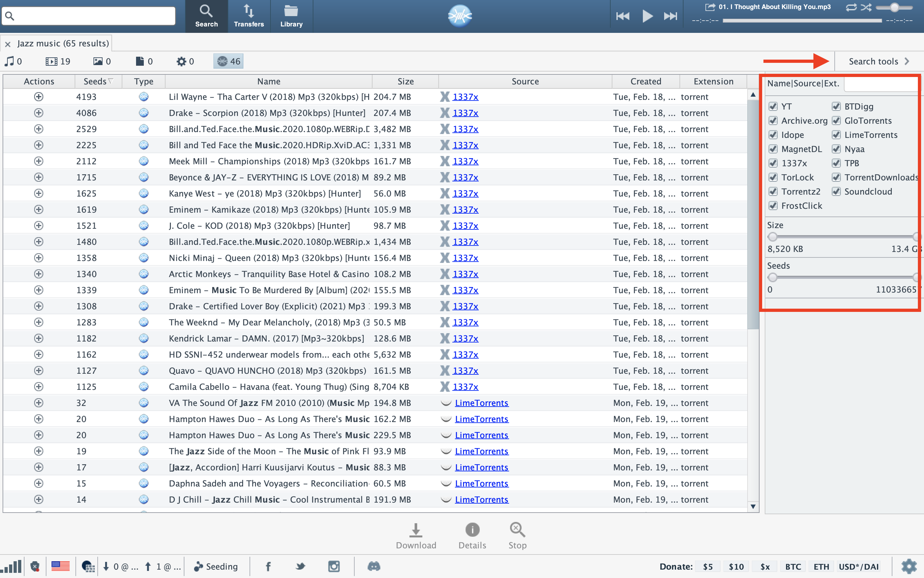Close the Jazz music results tab
The width and height of the screenshot is (924, 578).
tap(8, 44)
